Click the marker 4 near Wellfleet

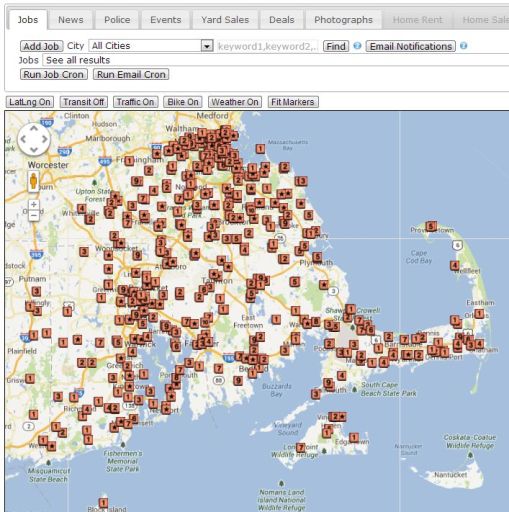tap(454, 265)
